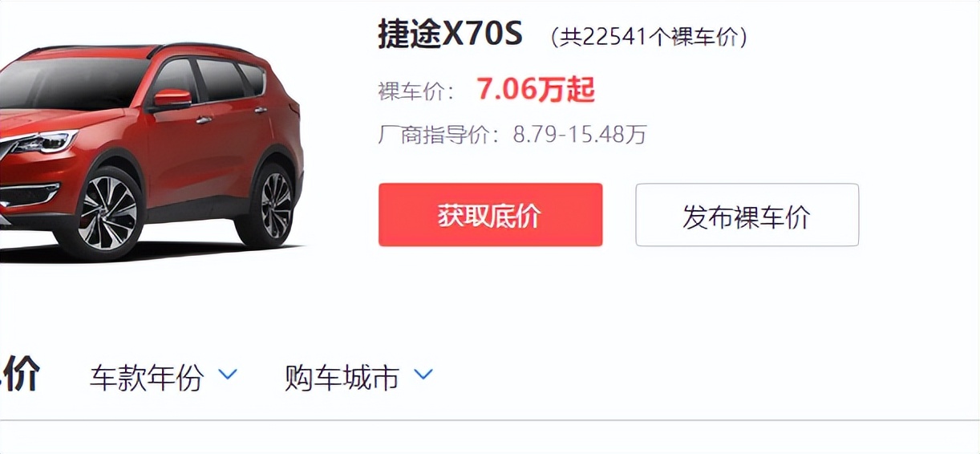Select the 捷途X70S model title

click(x=451, y=34)
